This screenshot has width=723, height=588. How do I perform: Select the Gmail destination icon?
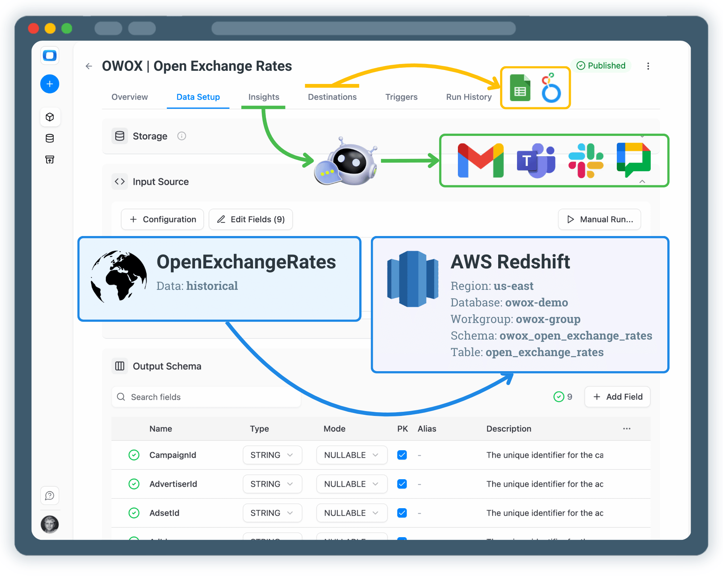(480, 160)
